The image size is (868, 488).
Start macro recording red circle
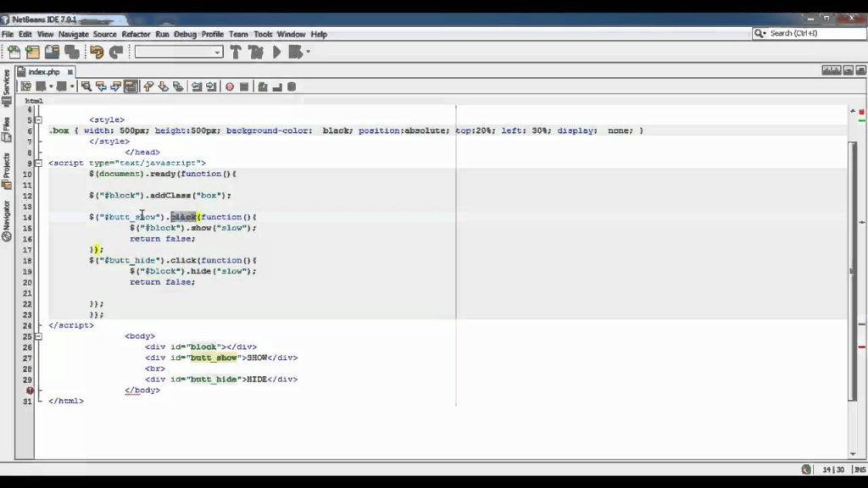click(x=230, y=86)
